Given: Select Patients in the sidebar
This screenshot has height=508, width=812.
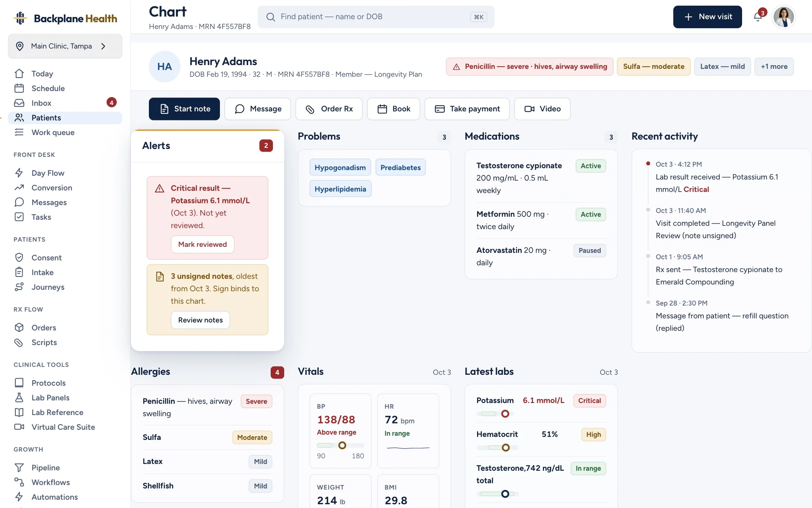Looking at the screenshot, I should tap(65, 118).
